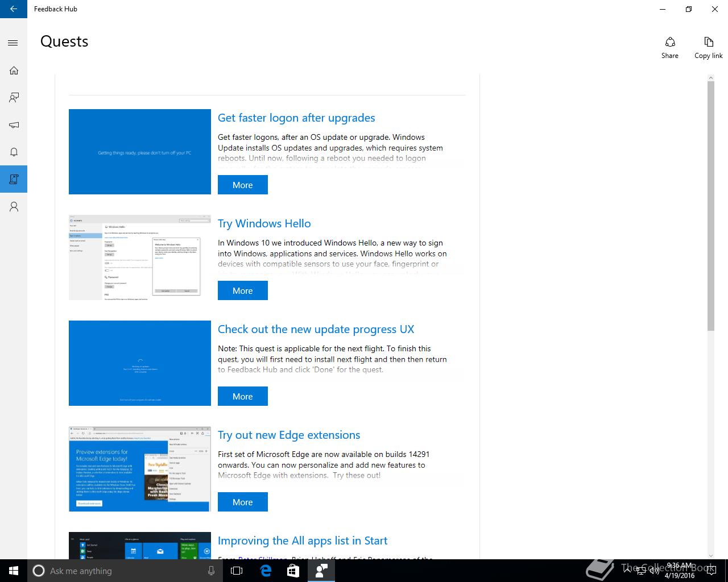Image resolution: width=728 pixels, height=582 pixels.
Task: Open the Windows Start button
Action: point(14,571)
